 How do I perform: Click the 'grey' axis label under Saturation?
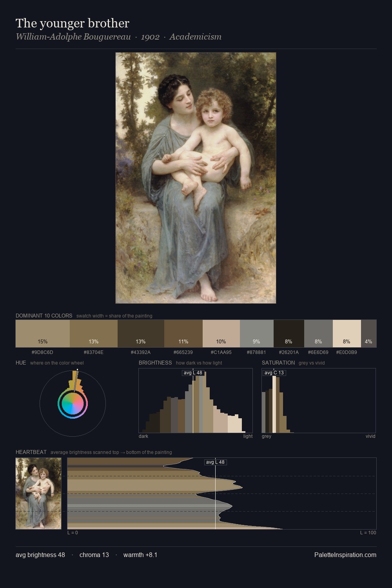click(x=267, y=436)
